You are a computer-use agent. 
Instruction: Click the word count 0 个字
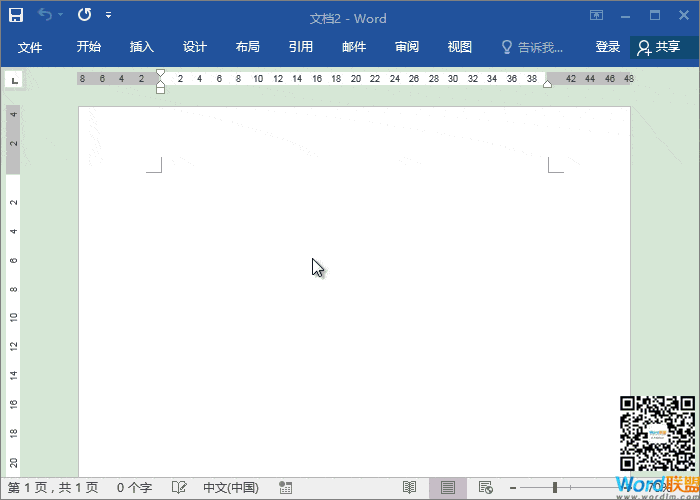pos(134,488)
